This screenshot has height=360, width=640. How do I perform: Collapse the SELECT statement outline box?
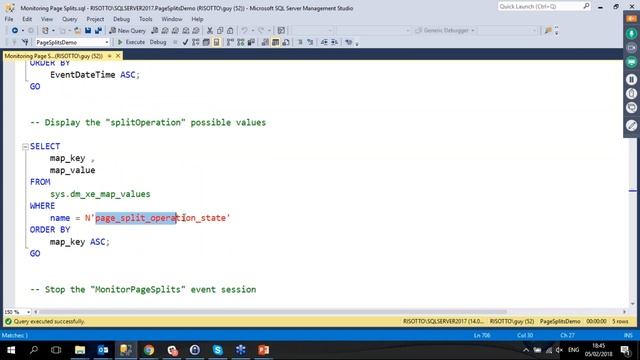click(x=25, y=147)
